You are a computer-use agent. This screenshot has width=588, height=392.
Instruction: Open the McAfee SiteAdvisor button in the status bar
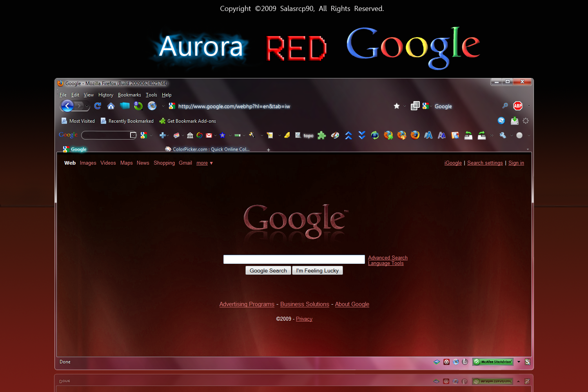coord(492,361)
